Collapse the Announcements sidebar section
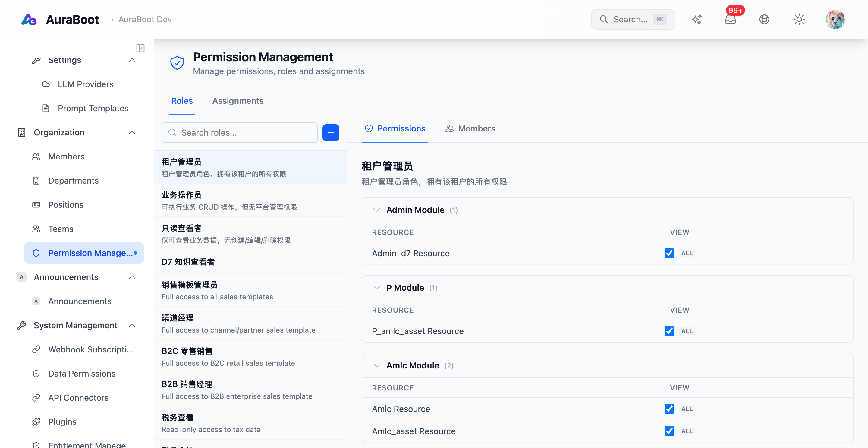 click(x=132, y=277)
